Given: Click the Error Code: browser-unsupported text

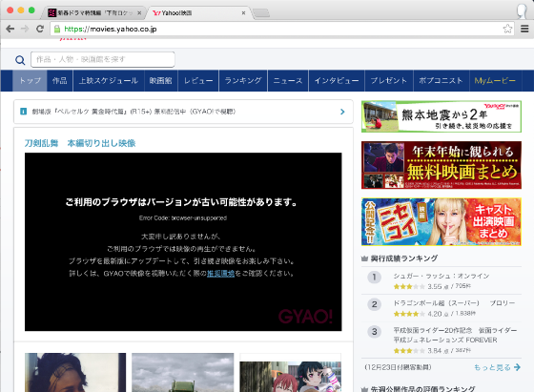Looking at the screenshot, I should (x=183, y=218).
